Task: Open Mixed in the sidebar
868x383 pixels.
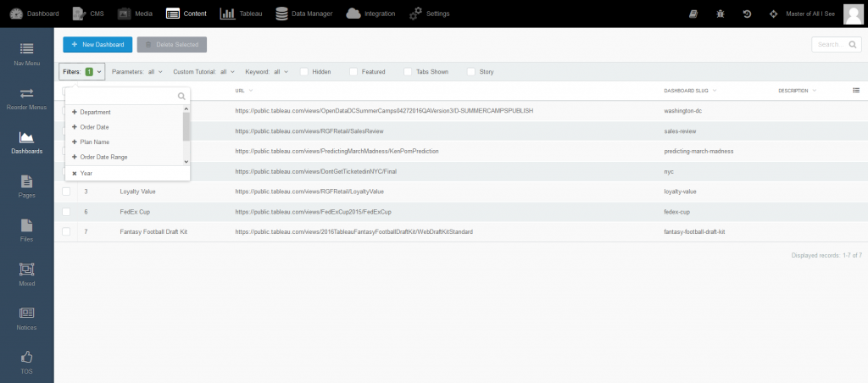Action: [27, 275]
